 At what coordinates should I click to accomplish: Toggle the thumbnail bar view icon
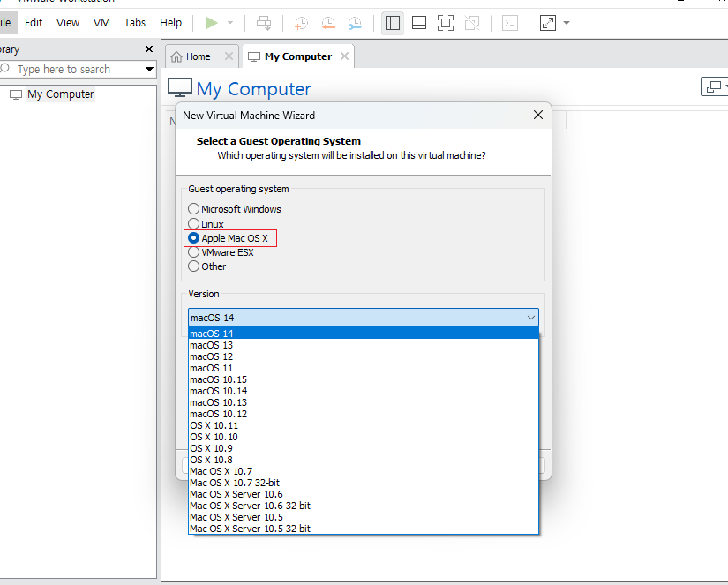tap(419, 23)
